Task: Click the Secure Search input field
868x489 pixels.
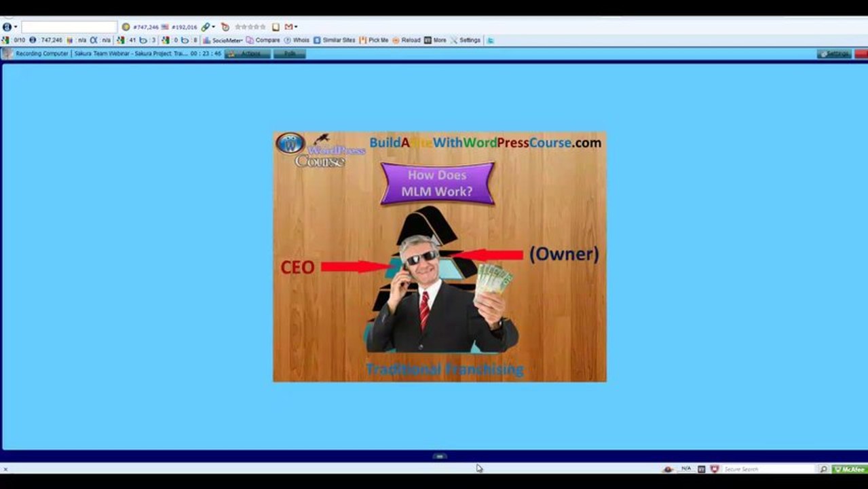Action: (x=769, y=469)
